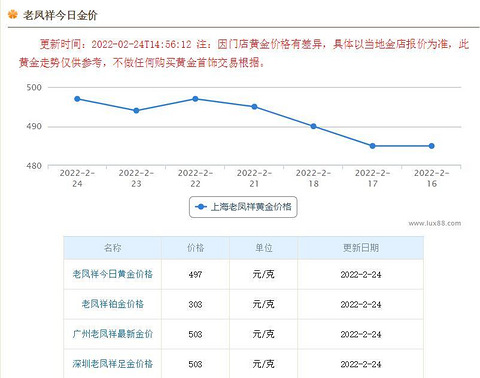This screenshot has width=480, height=378.
Task: Select the 2022-2-23 chart data point
Action: pos(136,111)
